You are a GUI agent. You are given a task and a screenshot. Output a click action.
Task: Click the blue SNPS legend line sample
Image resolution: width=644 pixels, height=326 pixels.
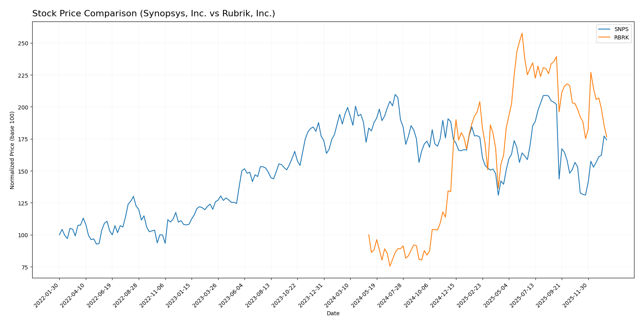coord(605,29)
